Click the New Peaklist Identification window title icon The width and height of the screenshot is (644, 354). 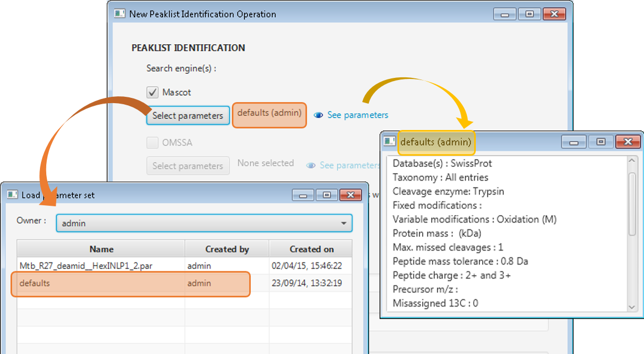pyautogui.click(x=120, y=14)
